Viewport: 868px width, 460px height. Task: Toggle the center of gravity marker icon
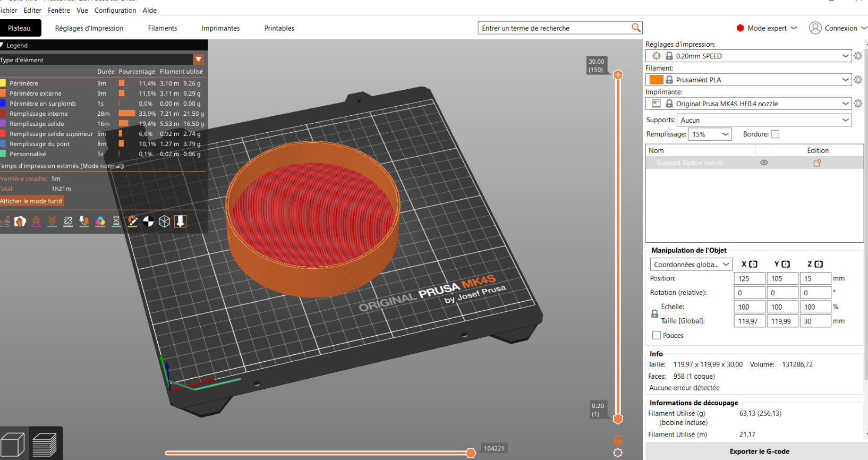tap(148, 222)
